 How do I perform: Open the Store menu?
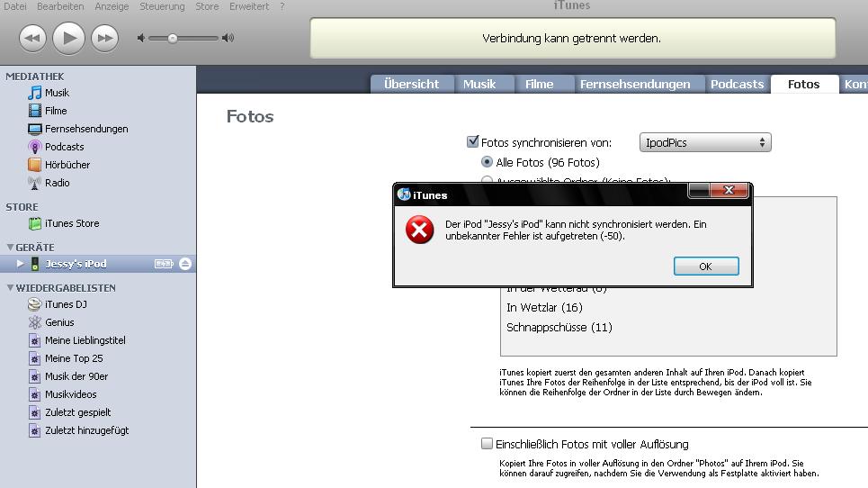207,6
